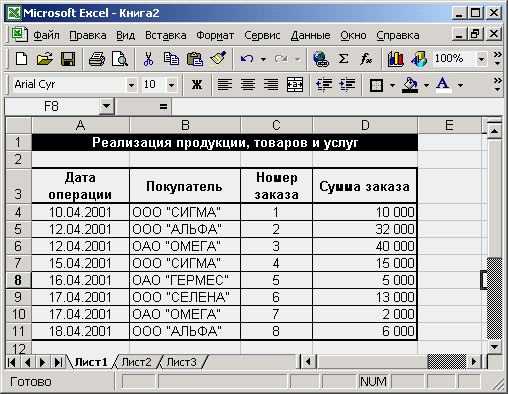Image resolution: width=508 pixels, height=394 pixels.
Task: Save the workbook with the floppy disk icon
Action: point(68,59)
